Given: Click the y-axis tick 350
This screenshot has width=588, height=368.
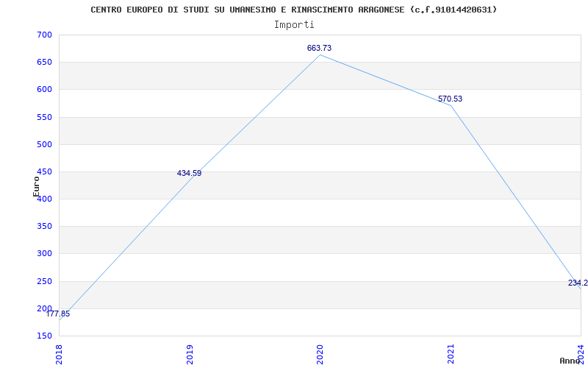Looking at the screenshot, I should pyautogui.click(x=44, y=227).
